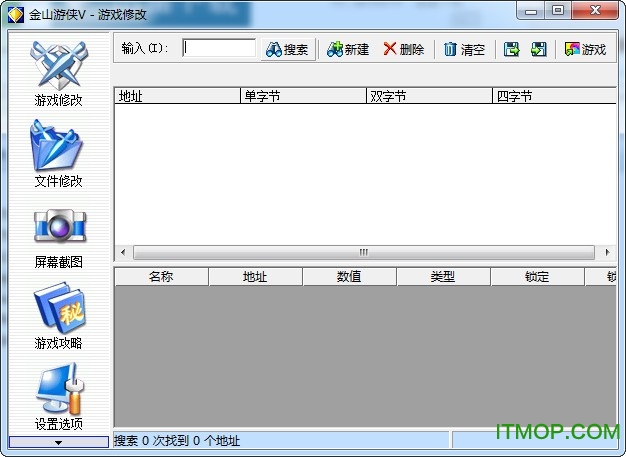The height and width of the screenshot is (457, 626).
Task: Click the first green save disk icon
Action: click(x=512, y=49)
